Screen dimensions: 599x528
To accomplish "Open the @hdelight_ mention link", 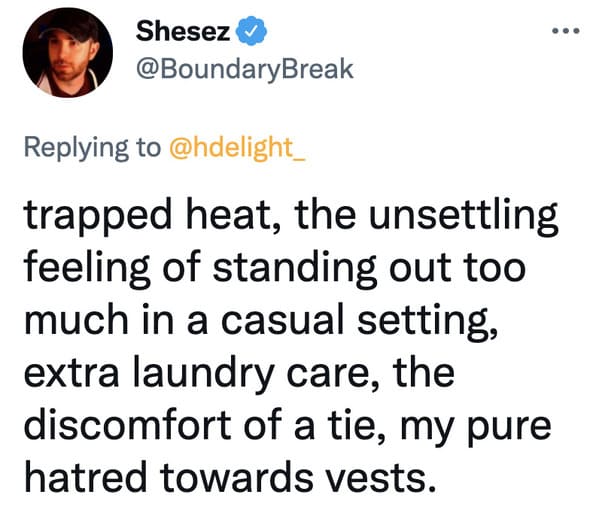I will [x=237, y=147].
